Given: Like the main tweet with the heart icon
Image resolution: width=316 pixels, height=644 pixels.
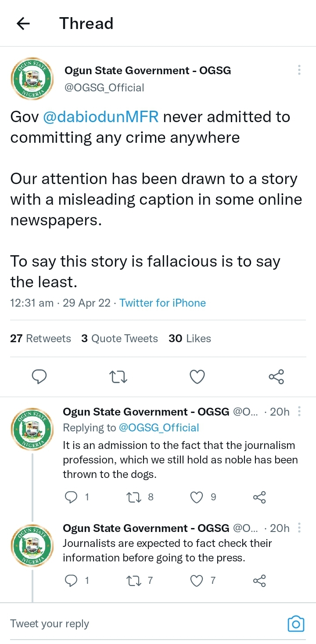Looking at the screenshot, I should [x=197, y=376].
